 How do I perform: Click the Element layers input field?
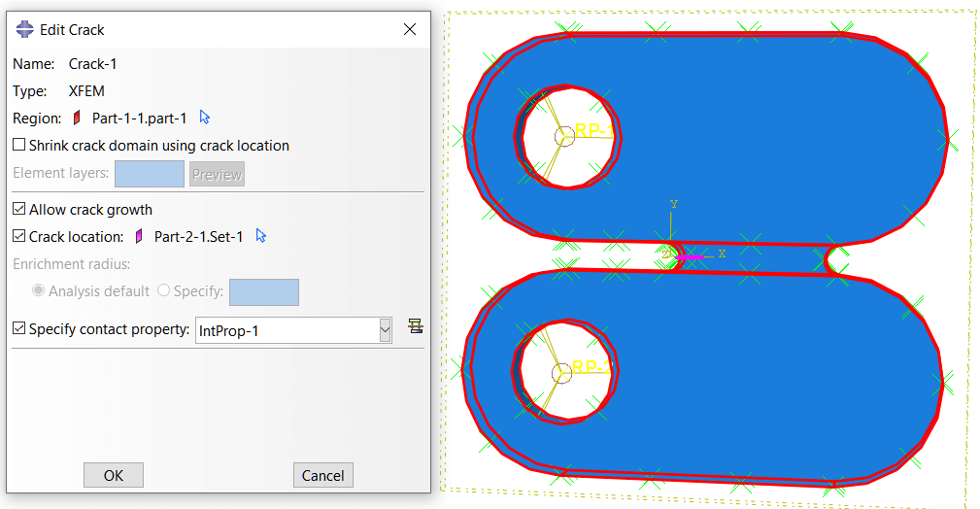[x=149, y=175]
